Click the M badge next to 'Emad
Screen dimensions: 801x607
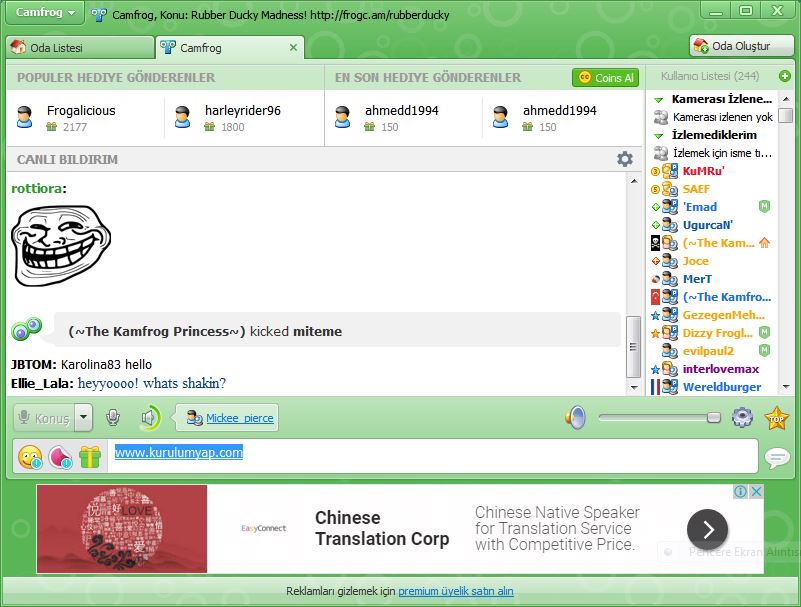click(764, 206)
